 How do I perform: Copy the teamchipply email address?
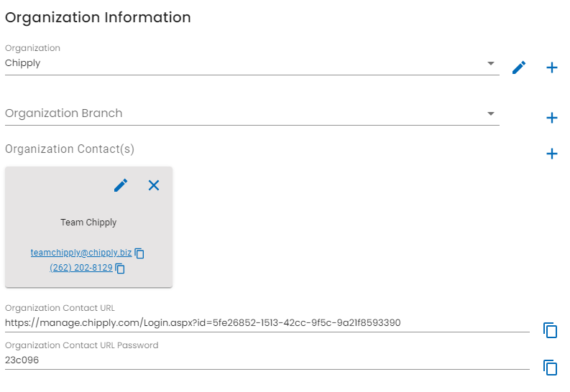(x=139, y=253)
